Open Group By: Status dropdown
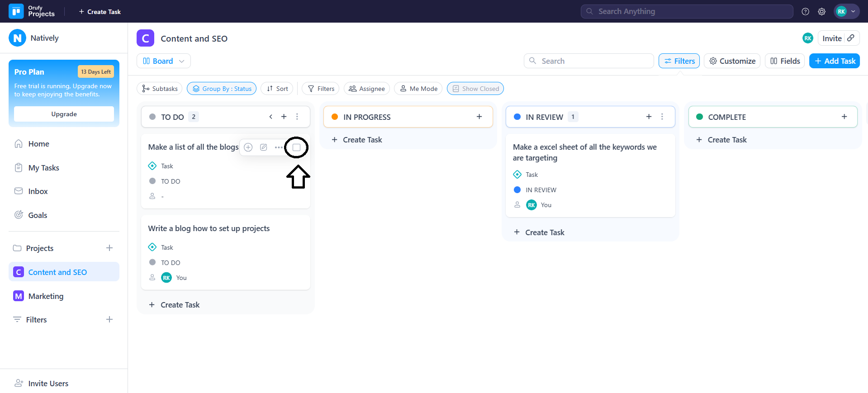 point(222,89)
